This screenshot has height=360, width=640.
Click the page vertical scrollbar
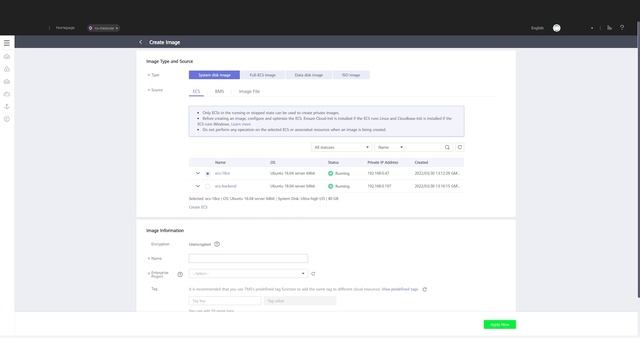[x=638, y=159]
